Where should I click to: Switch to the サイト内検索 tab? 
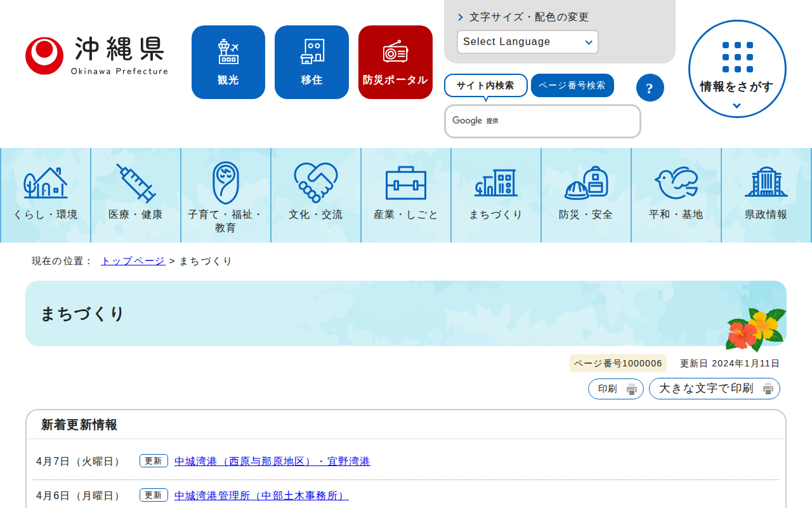(485, 86)
